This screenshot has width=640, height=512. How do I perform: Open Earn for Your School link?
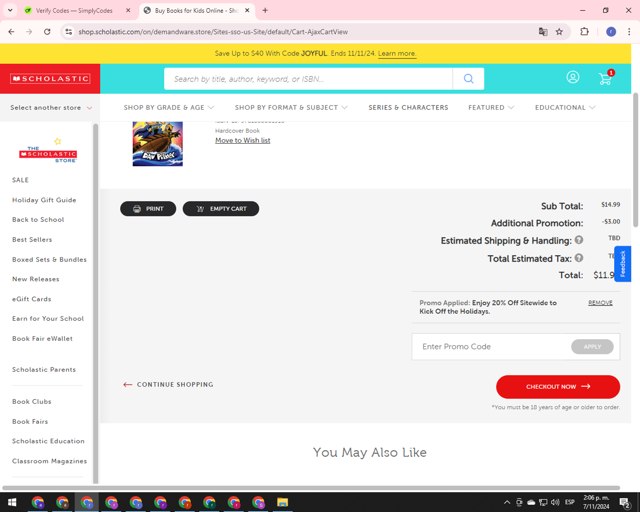[48, 318]
